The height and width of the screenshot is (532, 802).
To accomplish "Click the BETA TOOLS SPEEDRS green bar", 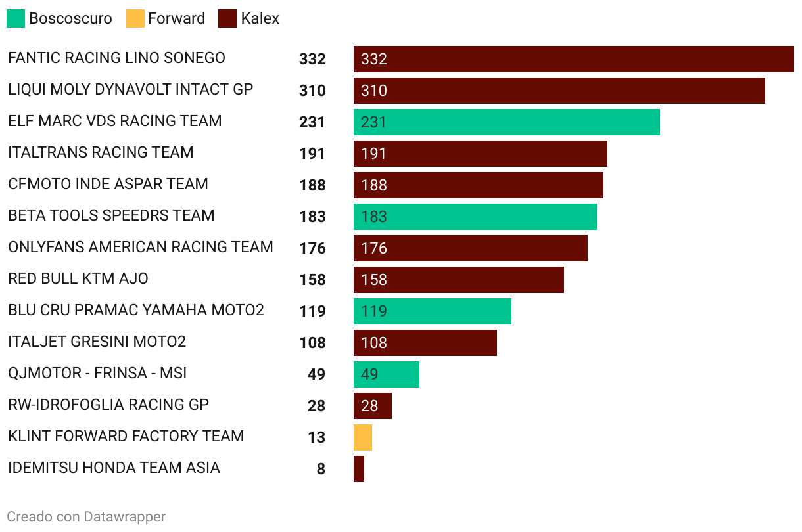I will pos(475,217).
